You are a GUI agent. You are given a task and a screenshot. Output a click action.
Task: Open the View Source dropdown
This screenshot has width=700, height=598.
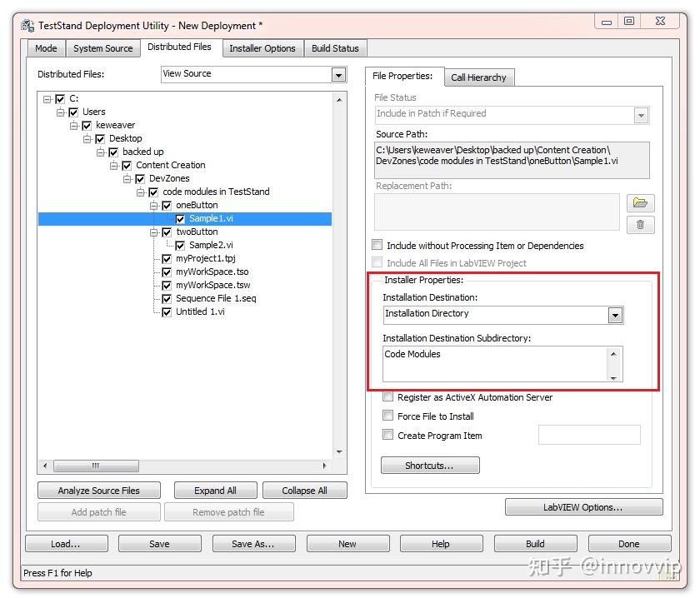339,74
